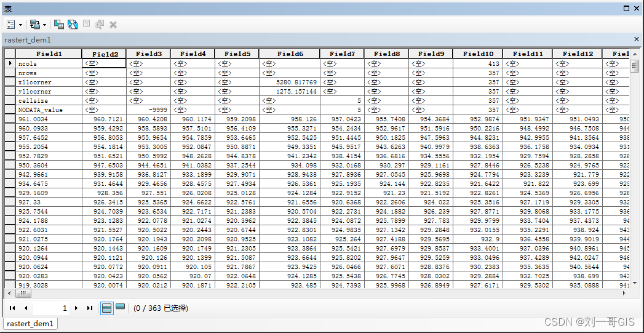The width and height of the screenshot is (644, 333).
Task: Click the horizontal scrollbar thumb
Action: click(23, 293)
